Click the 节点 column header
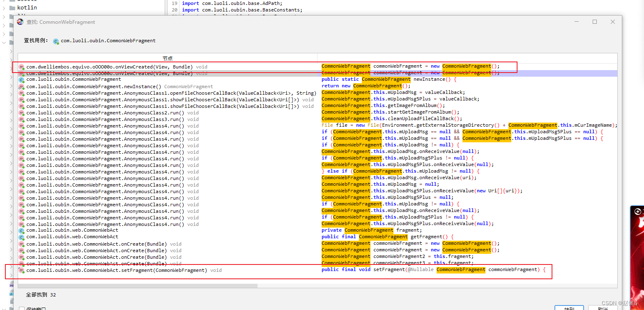Viewport: 644px width, 310px height. tap(168, 58)
